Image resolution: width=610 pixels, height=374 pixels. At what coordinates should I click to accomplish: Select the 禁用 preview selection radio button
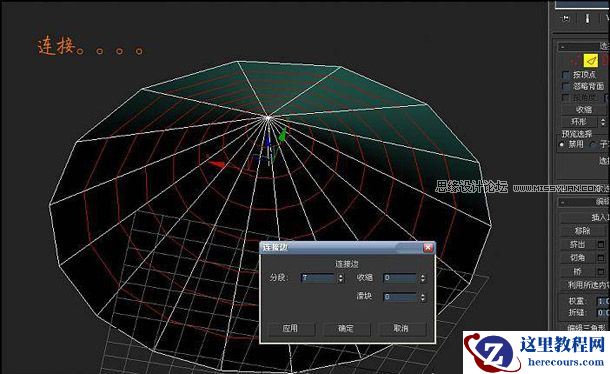tap(562, 145)
